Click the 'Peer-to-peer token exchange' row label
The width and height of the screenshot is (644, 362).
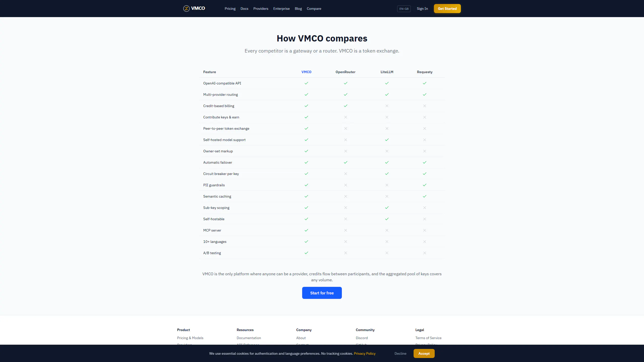(226, 128)
